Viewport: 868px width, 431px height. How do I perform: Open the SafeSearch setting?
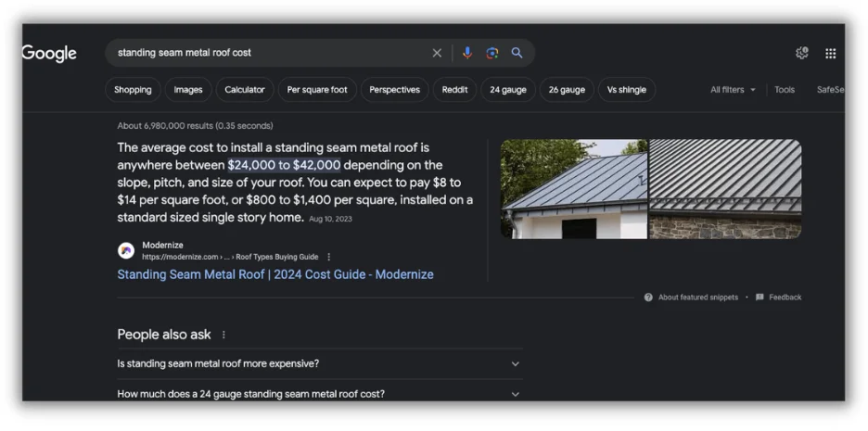tap(830, 90)
